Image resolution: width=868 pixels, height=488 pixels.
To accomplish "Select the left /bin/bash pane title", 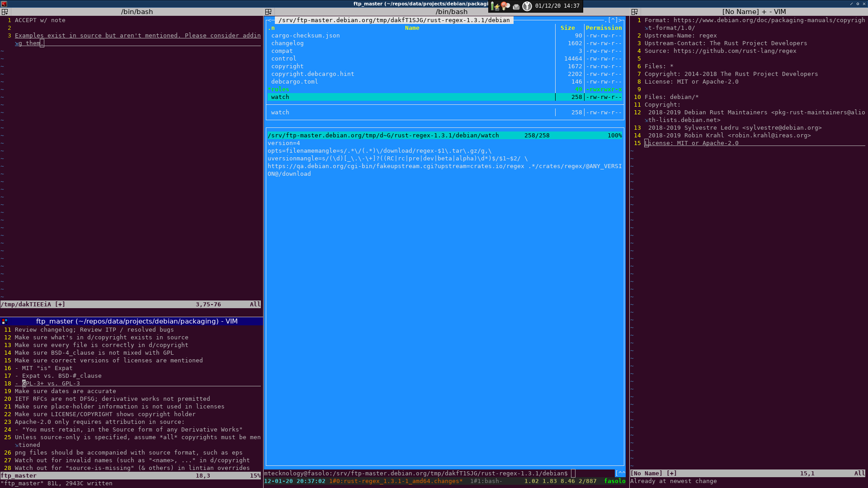I will point(137,12).
